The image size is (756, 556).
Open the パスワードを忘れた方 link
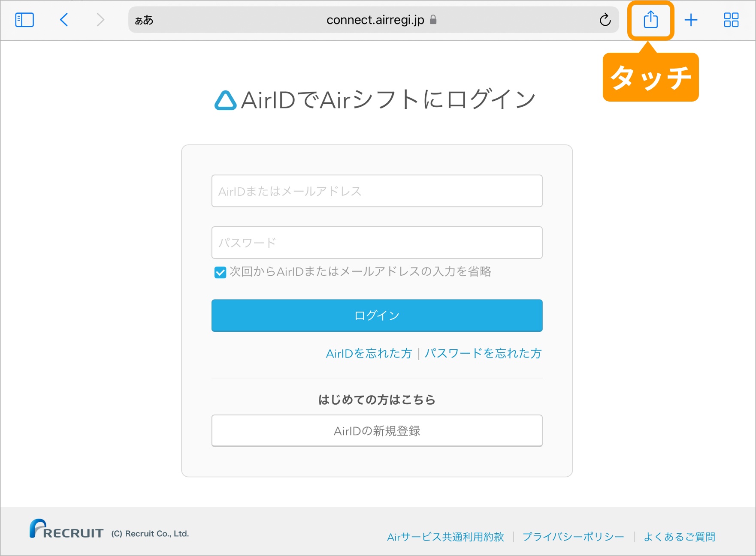pos(483,353)
